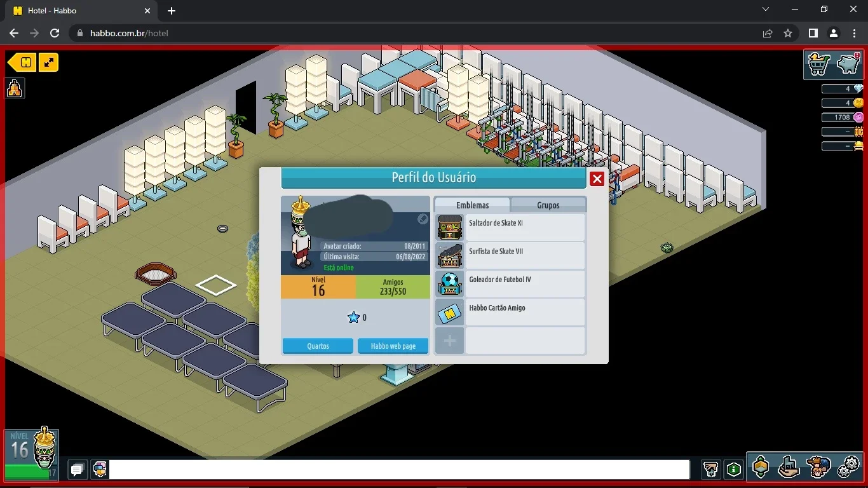This screenshot has height=488, width=868.
Task: Click the diamonds balance counter
Action: (x=843, y=89)
